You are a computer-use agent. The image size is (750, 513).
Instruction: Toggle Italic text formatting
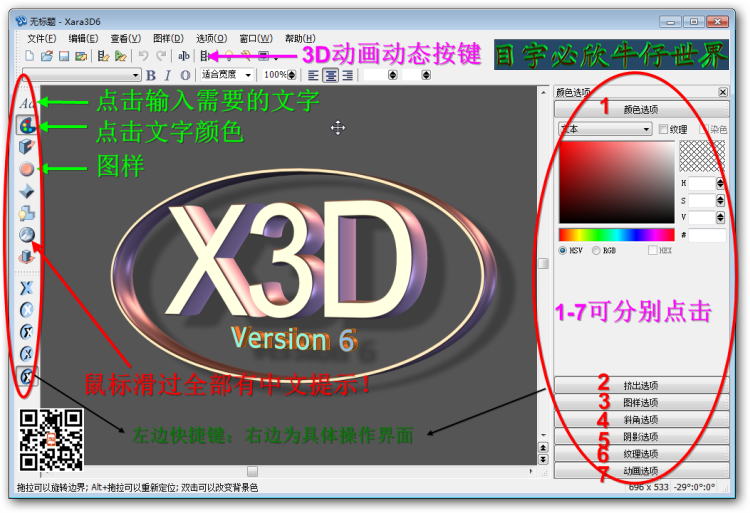(x=167, y=75)
